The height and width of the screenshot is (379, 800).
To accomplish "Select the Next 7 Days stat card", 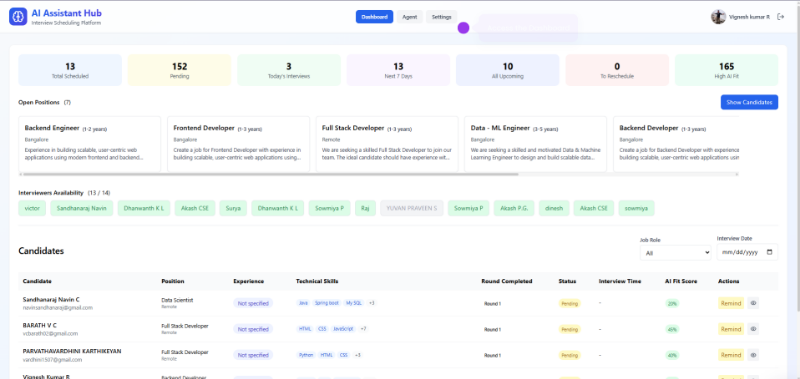I will point(398,70).
